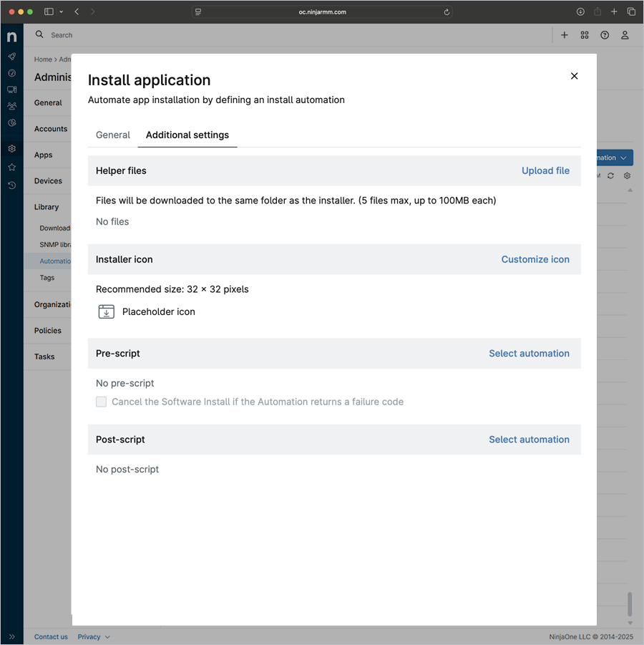The height and width of the screenshot is (645, 644).
Task: Open Automation under Library
Action: (55, 261)
